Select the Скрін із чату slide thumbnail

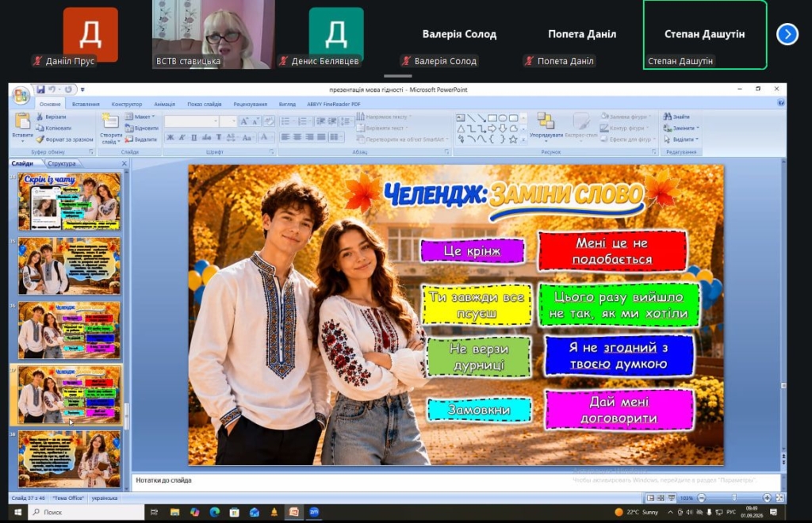click(70, 201)
